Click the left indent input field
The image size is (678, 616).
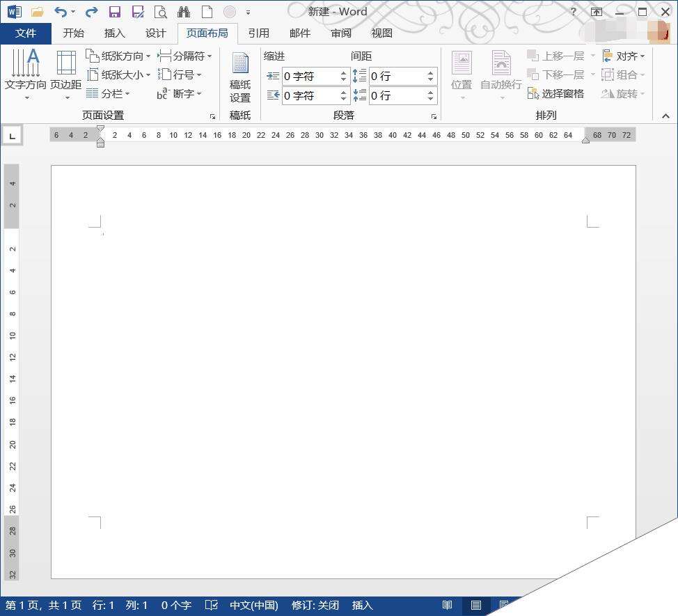click(x=310, y=77)
